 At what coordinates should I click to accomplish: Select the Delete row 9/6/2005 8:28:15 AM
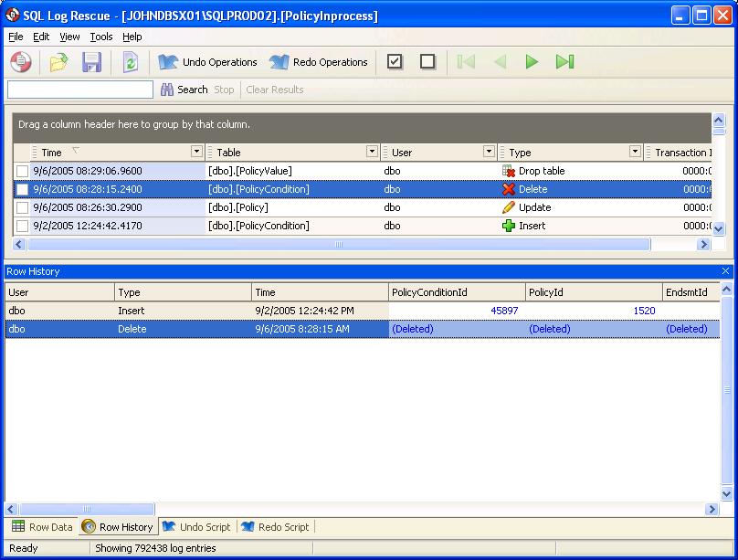click(x=362, y=329)
